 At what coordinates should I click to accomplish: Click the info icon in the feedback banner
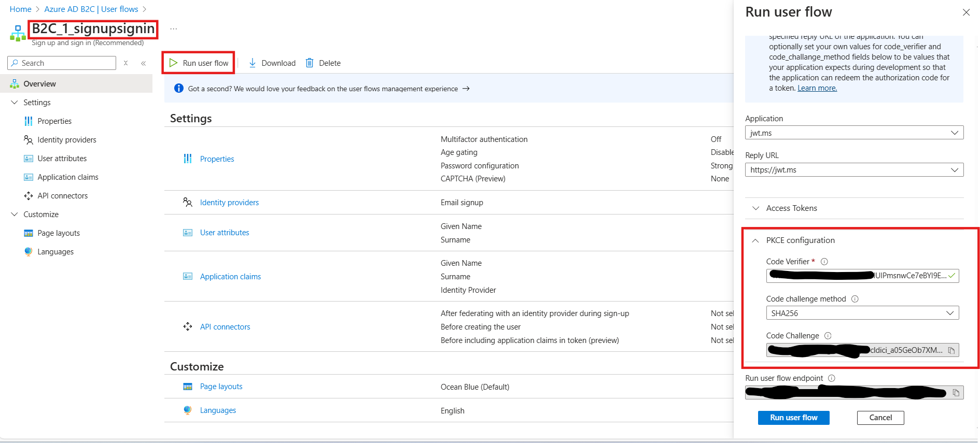click(179, 88)
